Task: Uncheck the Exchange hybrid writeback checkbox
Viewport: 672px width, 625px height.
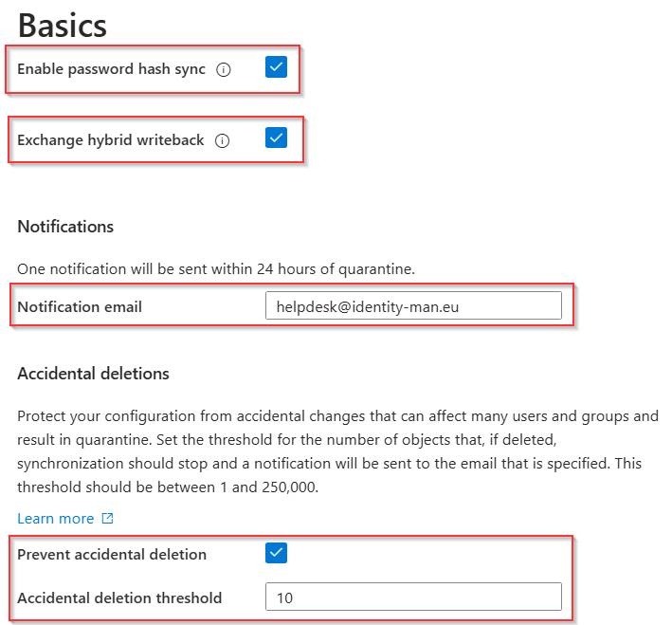Action: (276, 138)
